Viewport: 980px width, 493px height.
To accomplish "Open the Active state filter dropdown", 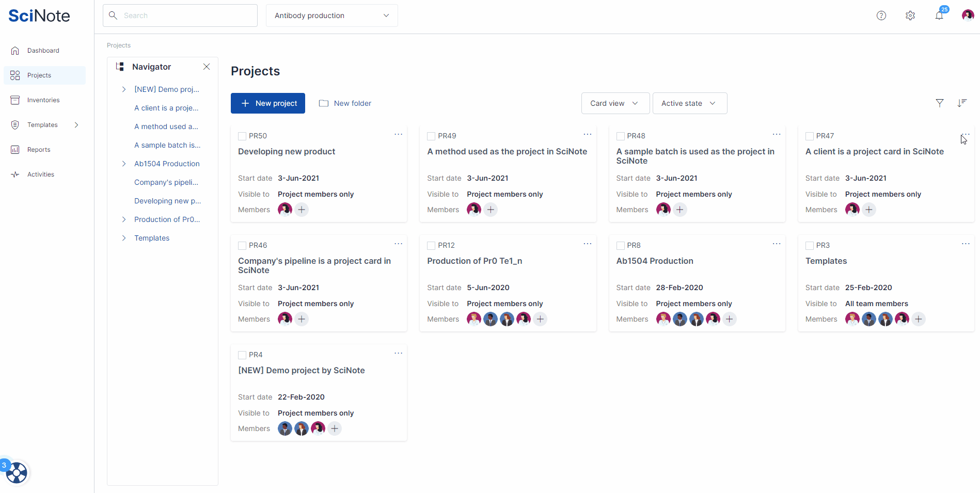I will coord(690,103).
